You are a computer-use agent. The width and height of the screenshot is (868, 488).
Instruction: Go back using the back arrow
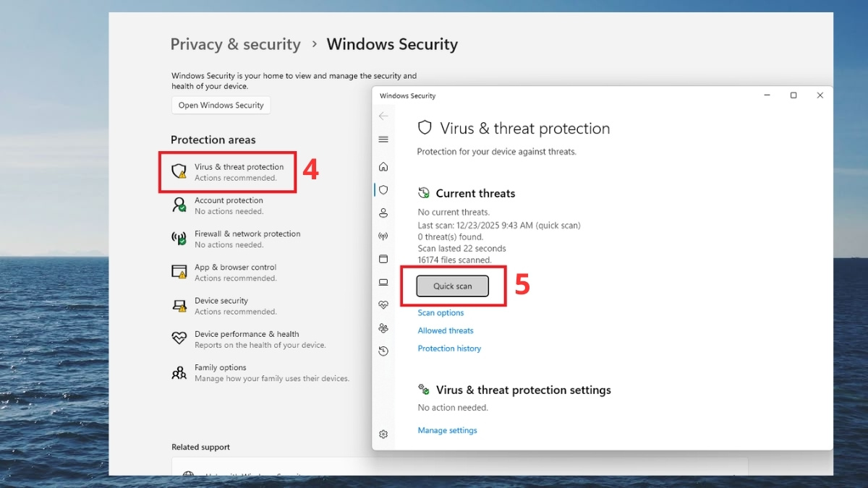pos(383,116)
